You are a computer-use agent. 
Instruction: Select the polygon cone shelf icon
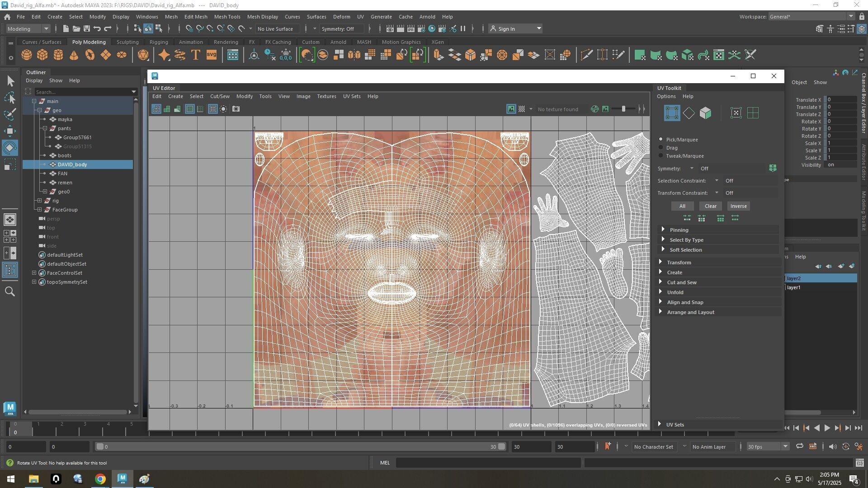74,55
